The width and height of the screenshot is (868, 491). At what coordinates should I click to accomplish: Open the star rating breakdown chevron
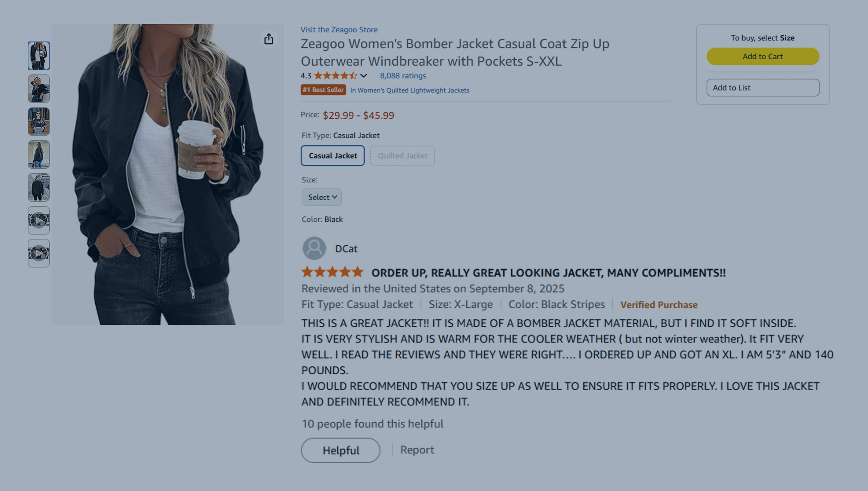click(x=364, y=76)
